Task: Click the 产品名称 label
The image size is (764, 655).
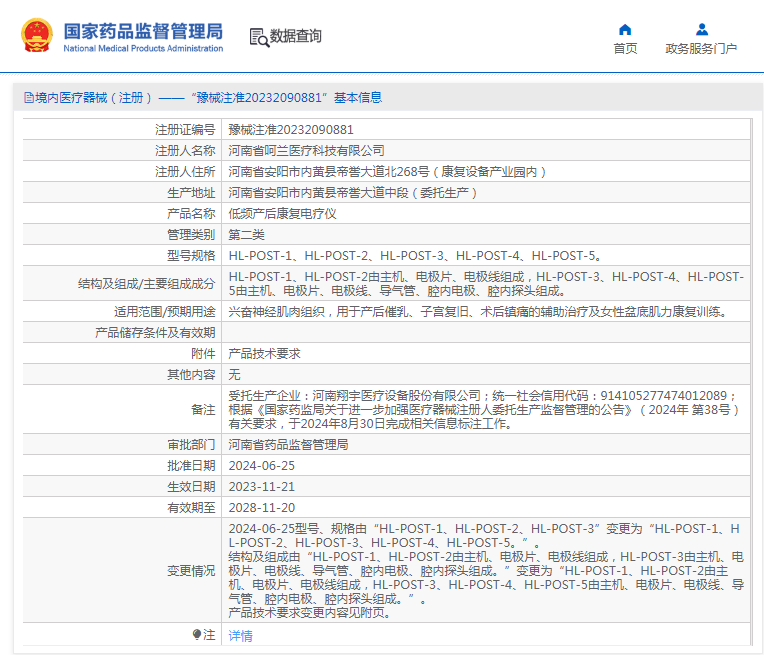Action: (x=191, y=213)
